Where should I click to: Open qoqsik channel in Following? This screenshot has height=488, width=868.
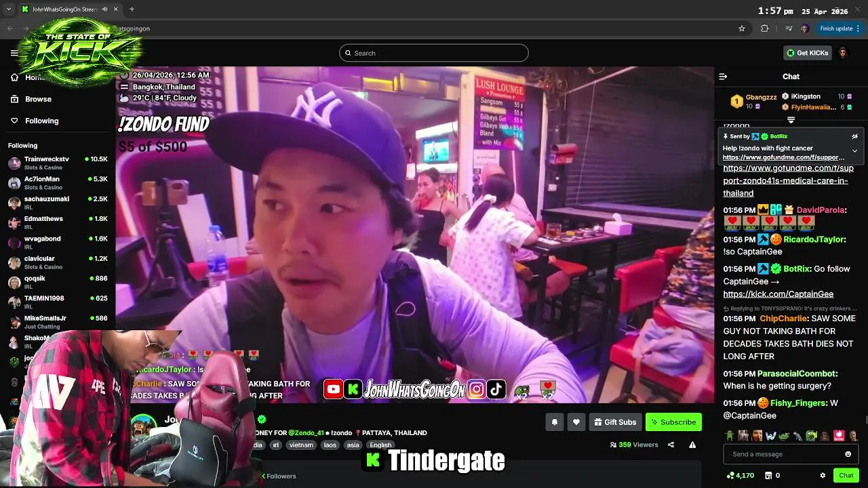pos(58,283)
